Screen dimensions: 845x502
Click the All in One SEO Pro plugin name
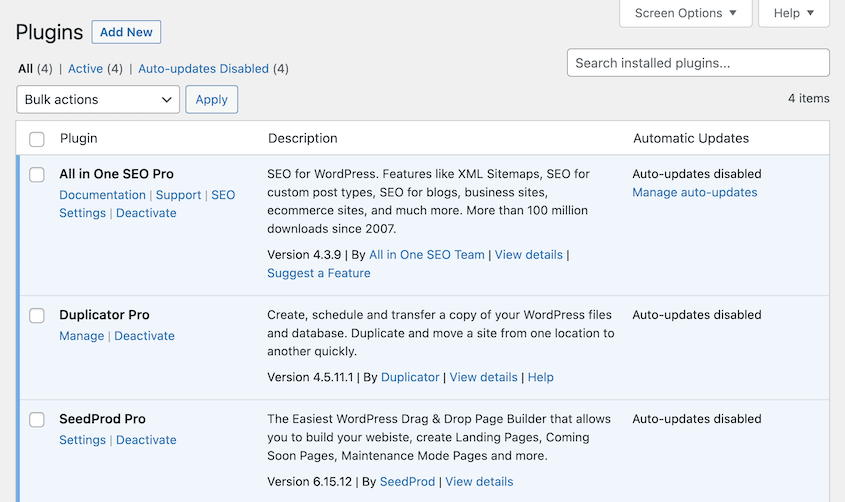tap(116, 174)
